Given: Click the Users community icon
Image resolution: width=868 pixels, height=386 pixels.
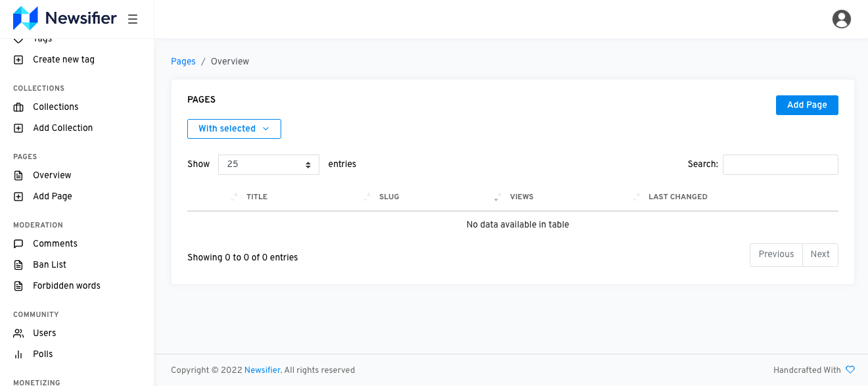Looking at the screenshot, I should point(18,333).
